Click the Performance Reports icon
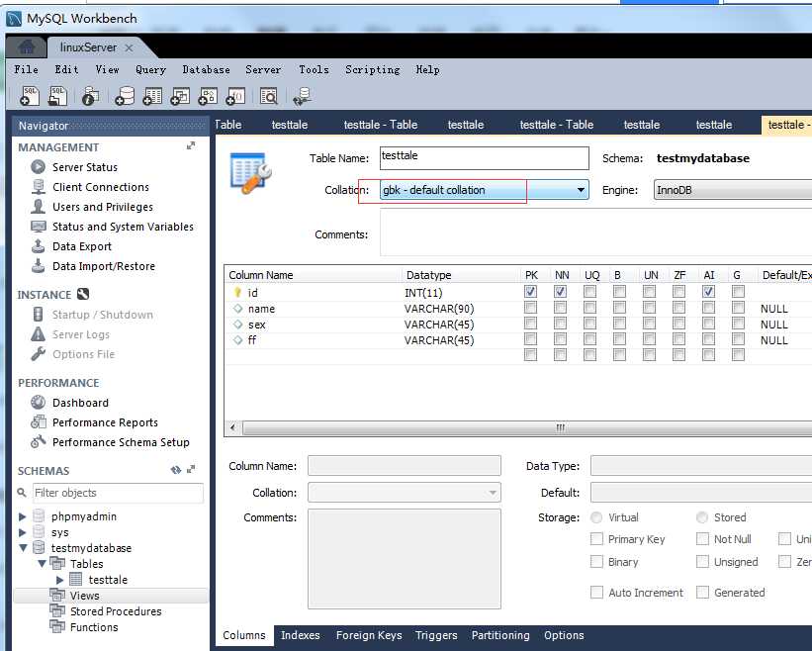 click(x=38, y=421)
